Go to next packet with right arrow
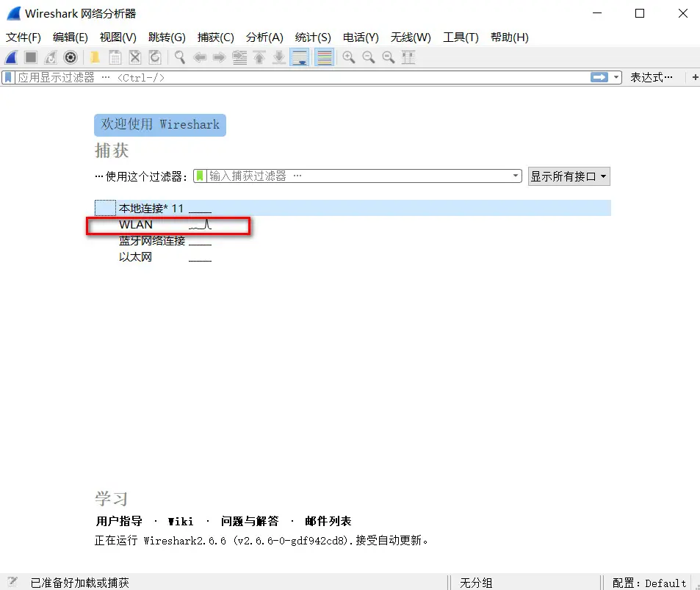 coord(219,57)
